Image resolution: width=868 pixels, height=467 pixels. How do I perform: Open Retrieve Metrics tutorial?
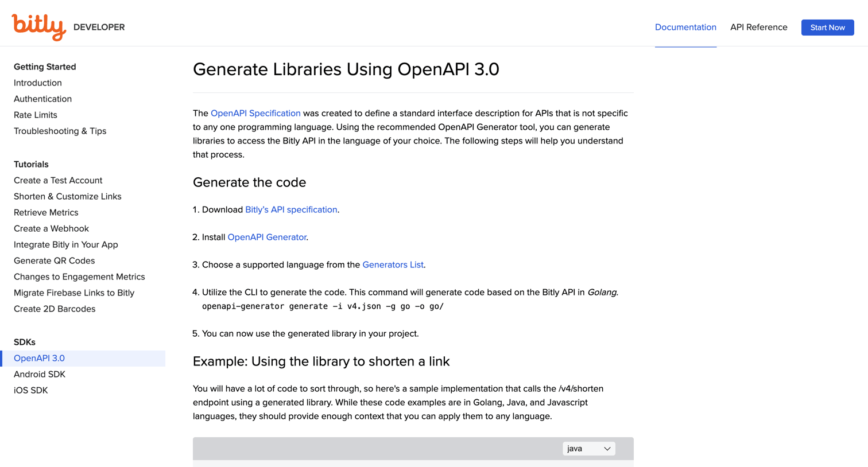pos(46,212)
